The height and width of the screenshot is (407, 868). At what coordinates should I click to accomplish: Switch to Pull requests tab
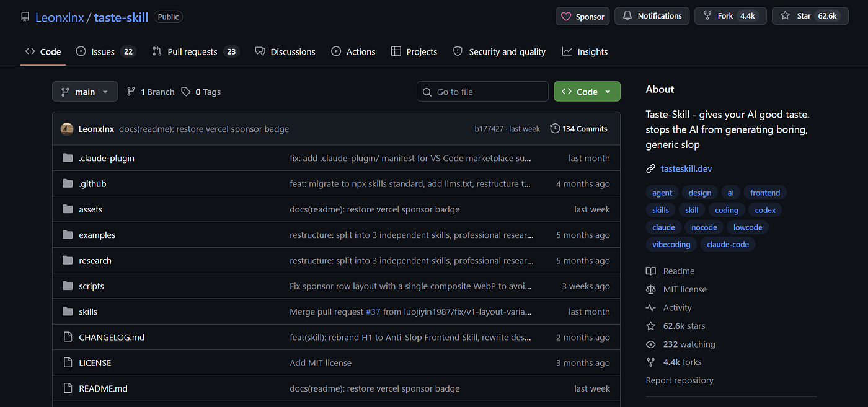click(x=195, y=51)
